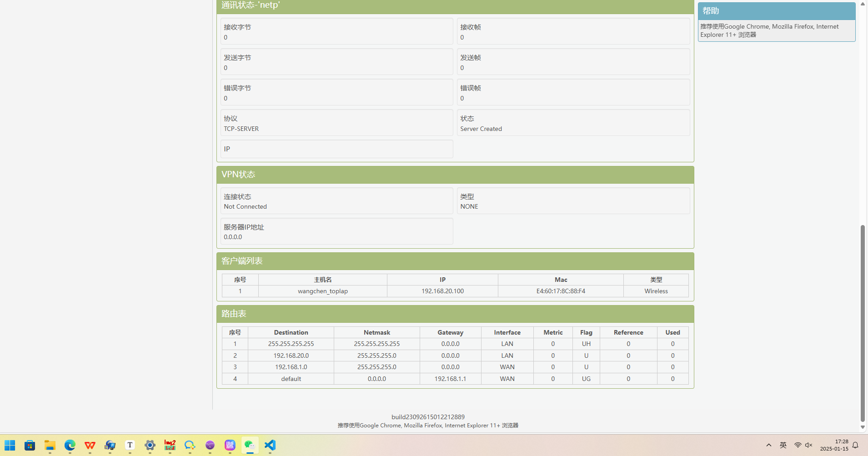Open the Wi-Fi network tray icon
Screen dimensions: 868x456
tap(798, 445)
